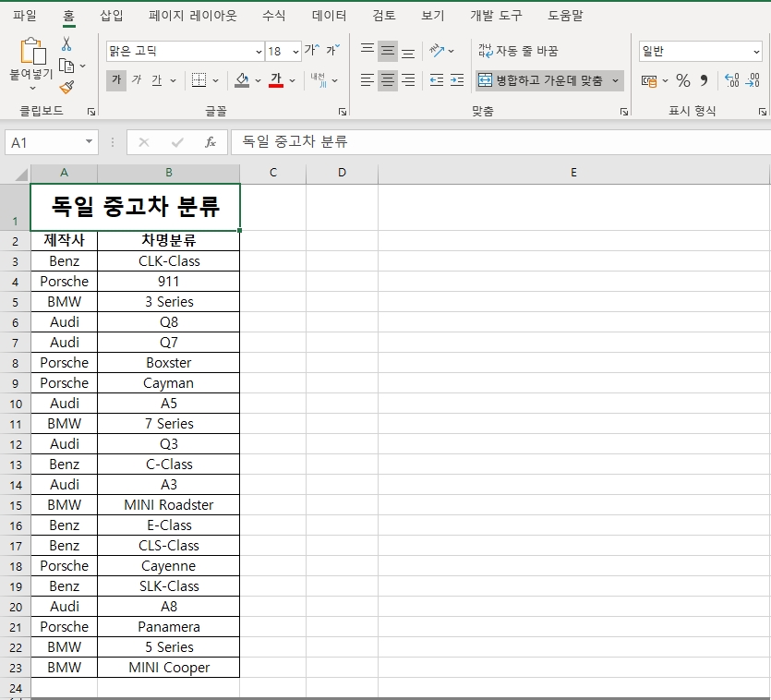Click the increase decimal icon

click(731, 80)
